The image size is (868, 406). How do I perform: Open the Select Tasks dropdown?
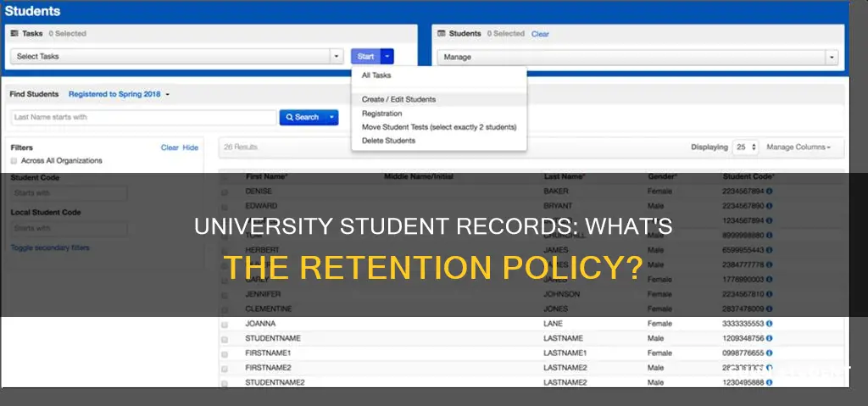point(176,57)
